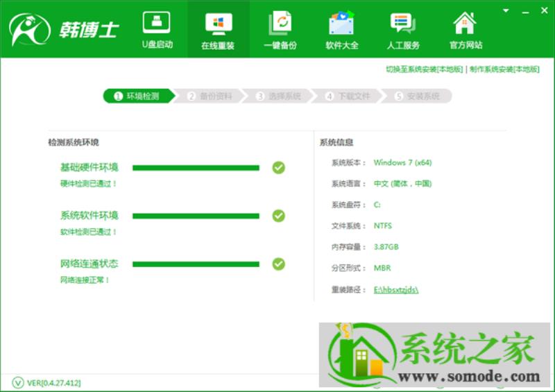The width and height of the screenshot is (555, 392).
Task: Click the 系统之家 watermark banner
Action: pyautogui.click(x=434, y=355)
